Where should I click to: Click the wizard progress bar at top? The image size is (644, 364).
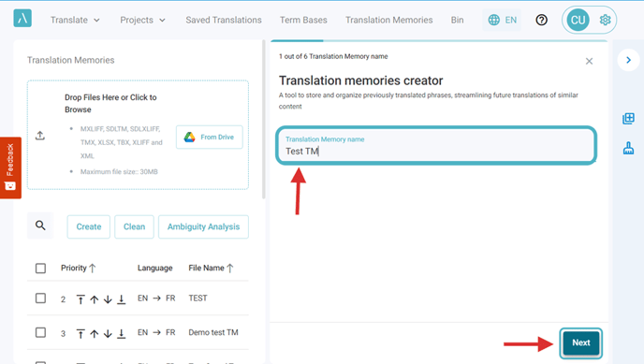(x=439, y=40)
